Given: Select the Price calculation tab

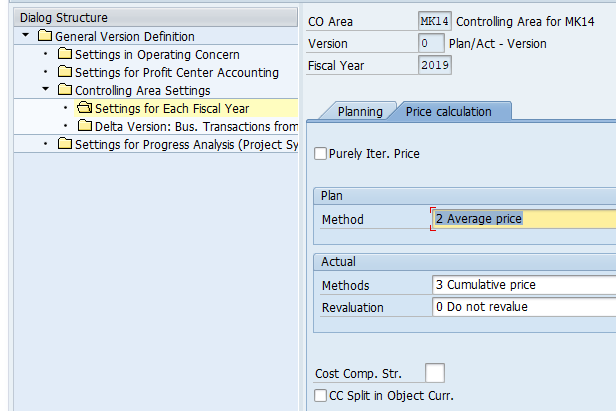Looking at the screenshot, I should point(448,111).
